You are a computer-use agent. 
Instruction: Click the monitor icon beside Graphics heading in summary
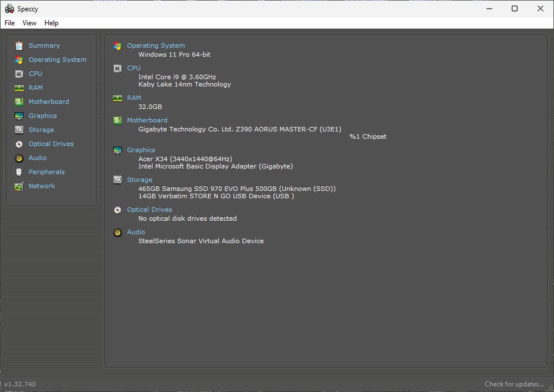click(118, 150)
